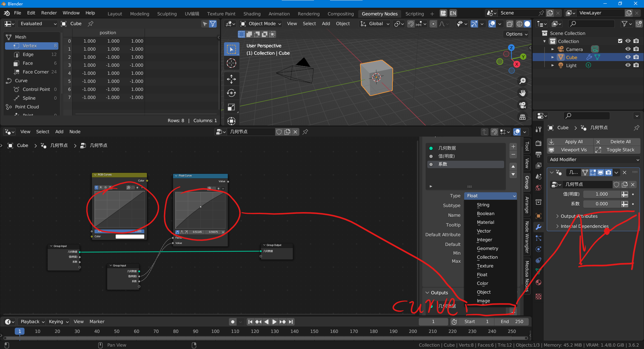644x349 pixels.
Task: Activate the Scale tool in viewport
Action: click(231, 107)
